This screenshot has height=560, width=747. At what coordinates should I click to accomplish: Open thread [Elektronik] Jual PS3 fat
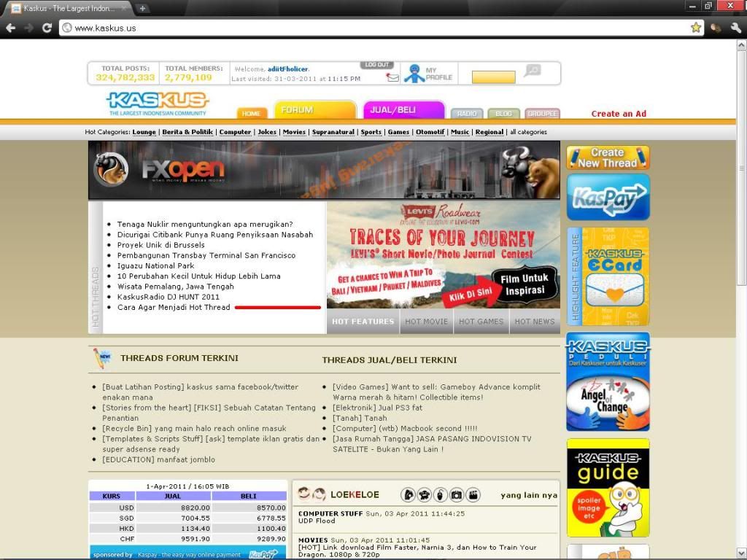pos(377,408)
